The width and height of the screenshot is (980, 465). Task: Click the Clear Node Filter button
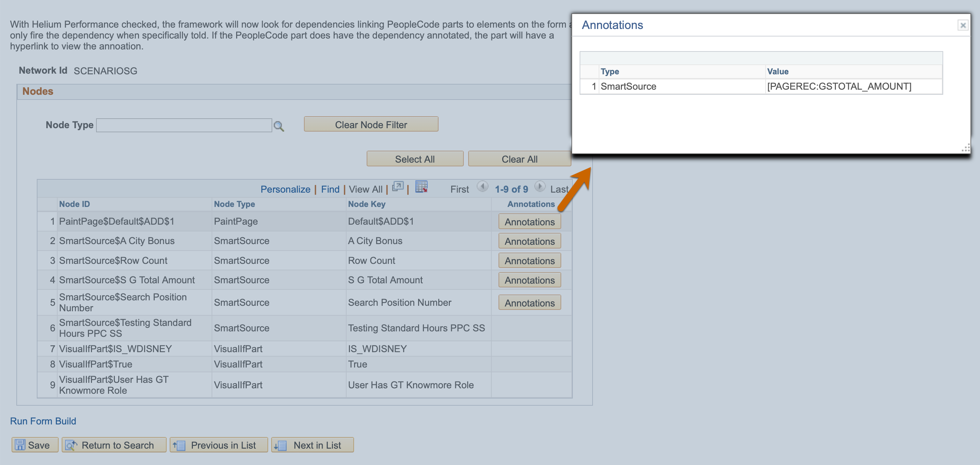tap(371, 124)
